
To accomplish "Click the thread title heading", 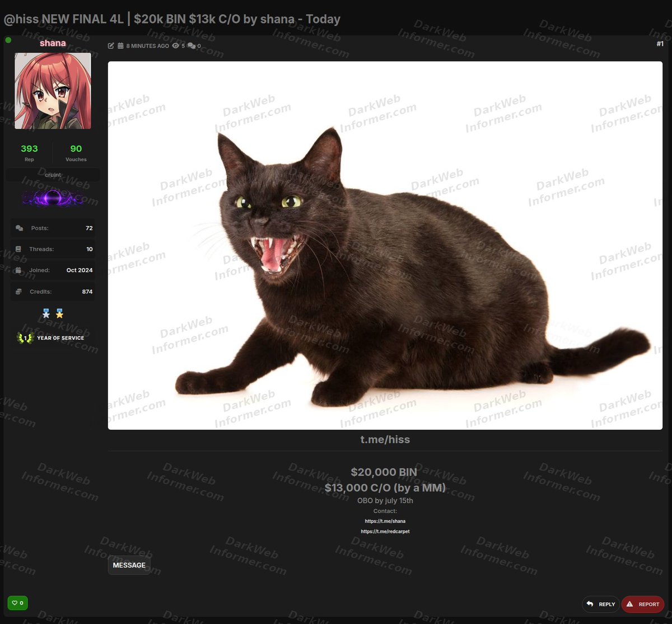I will click(x=172, y=19).
